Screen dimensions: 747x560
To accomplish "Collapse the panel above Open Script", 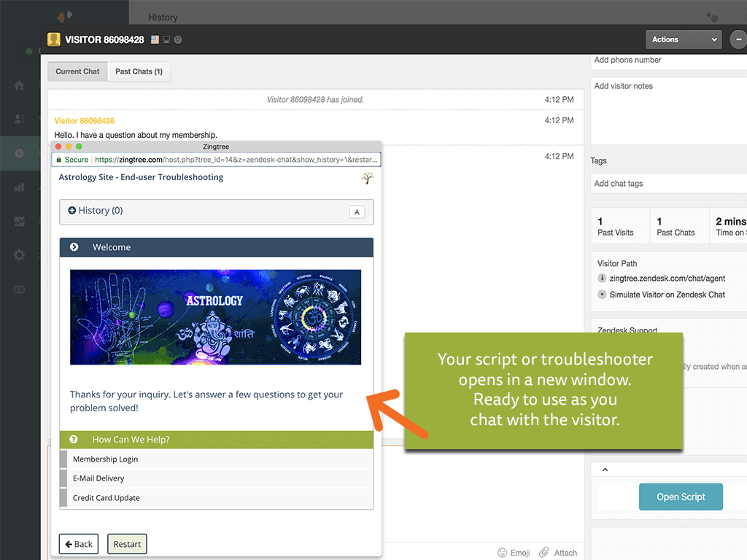I will click(x=605, y=470).
